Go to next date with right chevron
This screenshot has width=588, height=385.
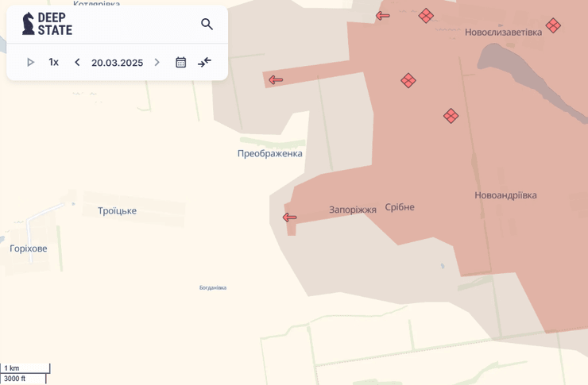157,62
